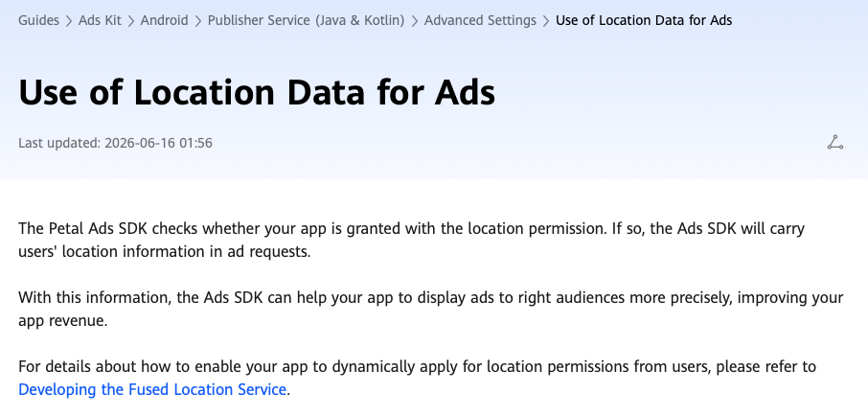The height and width of the screenshot is (416, 868).
Task: Click chevron arrow right after Guides breadcrumb
Action: click(69, 21)
